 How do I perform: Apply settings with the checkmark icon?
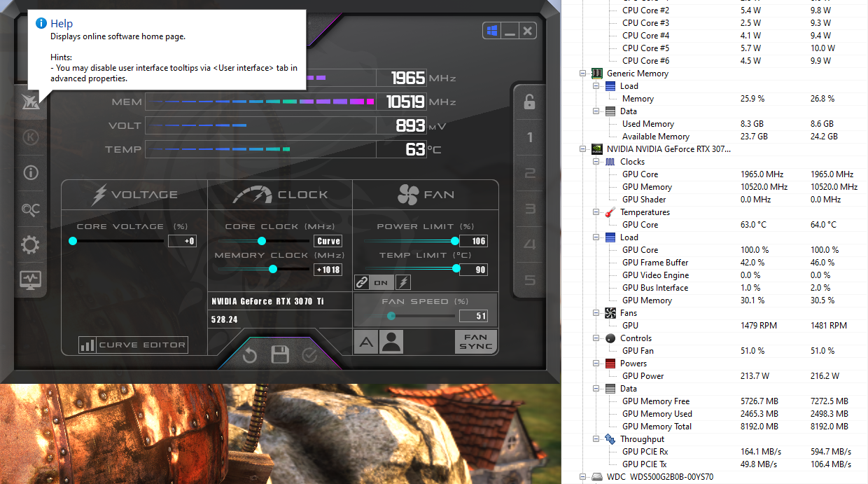[309, 356]
